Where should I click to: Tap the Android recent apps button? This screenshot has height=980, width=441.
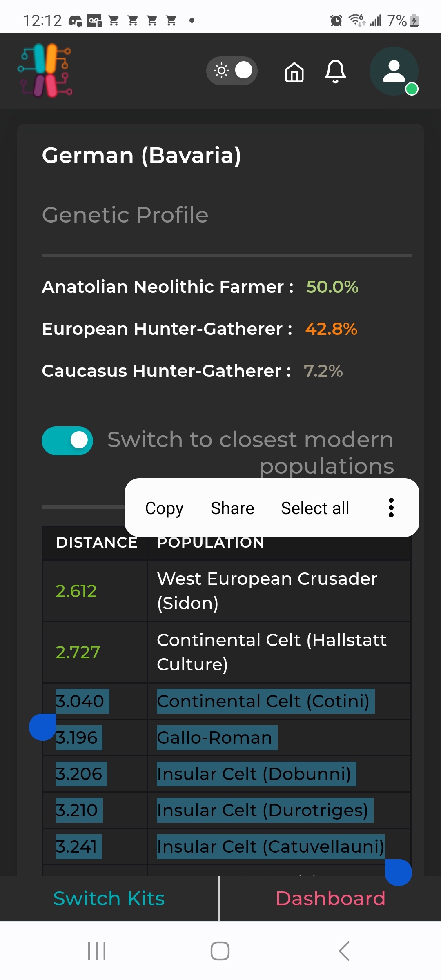(97, 951)
